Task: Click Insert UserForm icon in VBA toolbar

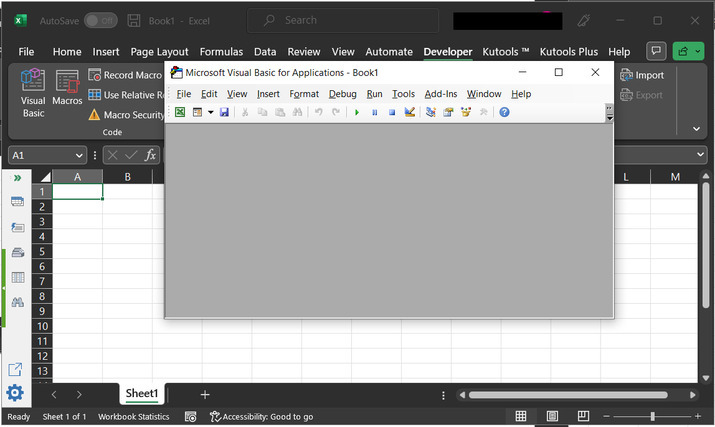Action: pyautogui.click(x=197, y=112)
